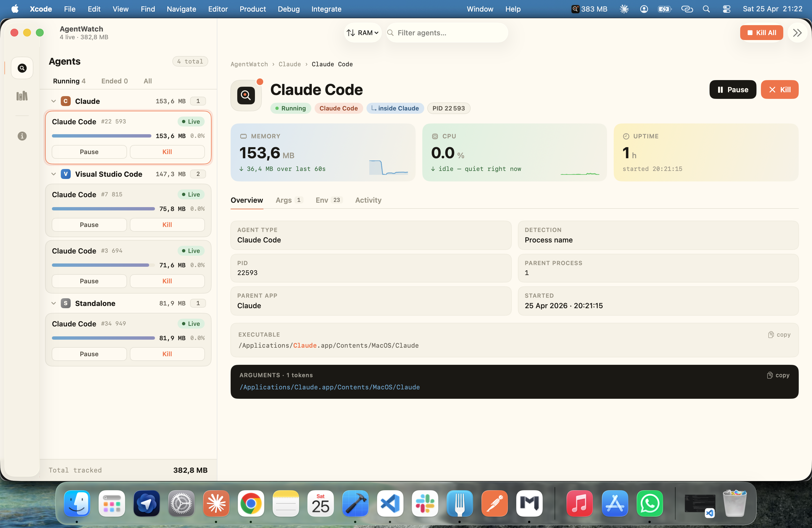812x528 pixels.
Task: Collapse the Visual Studio Code agent group
Action: [54, 174]
